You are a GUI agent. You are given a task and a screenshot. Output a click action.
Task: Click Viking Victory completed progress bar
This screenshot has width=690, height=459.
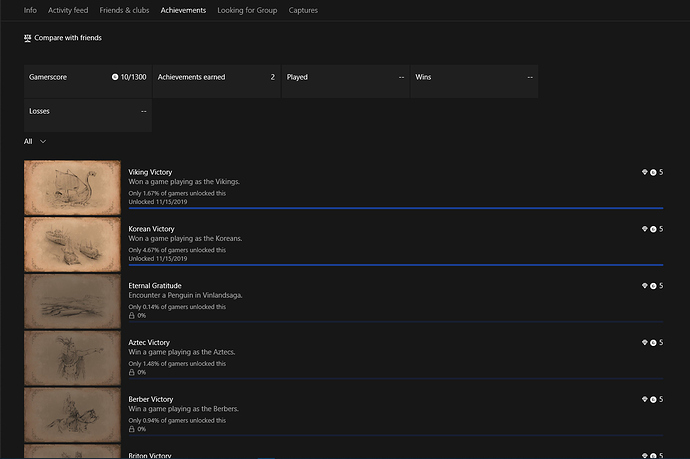(x=396, y=208)
